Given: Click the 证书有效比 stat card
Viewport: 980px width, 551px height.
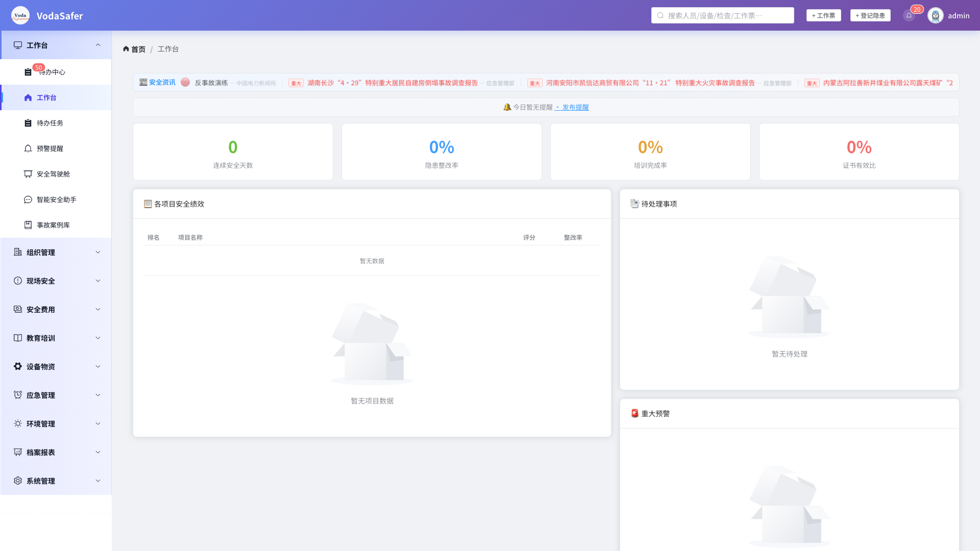Looking at the screenshot, I should click(859, 152).
